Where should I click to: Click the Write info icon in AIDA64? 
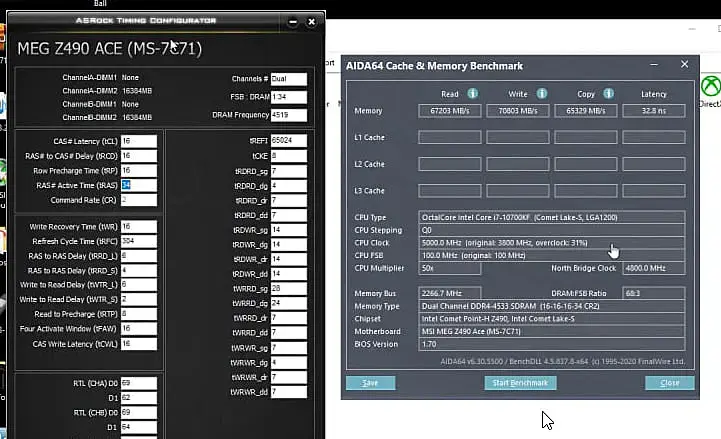(x=542, y=94)
